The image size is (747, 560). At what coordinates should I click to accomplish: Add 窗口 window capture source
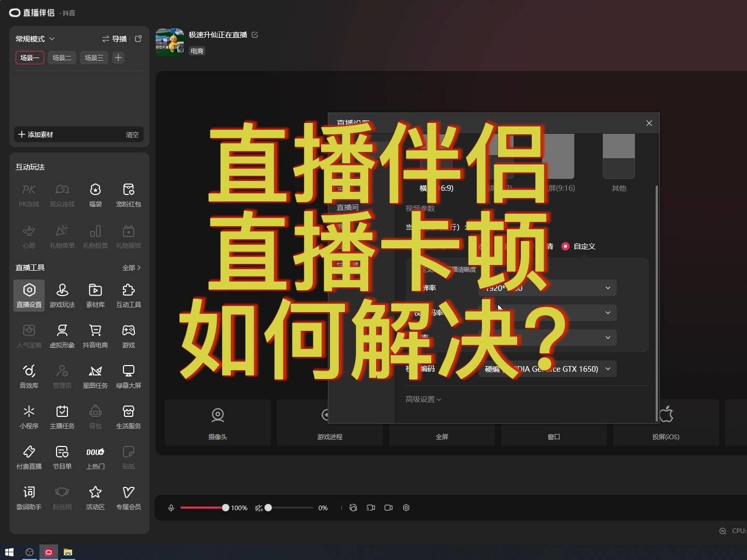pos(554,423)
